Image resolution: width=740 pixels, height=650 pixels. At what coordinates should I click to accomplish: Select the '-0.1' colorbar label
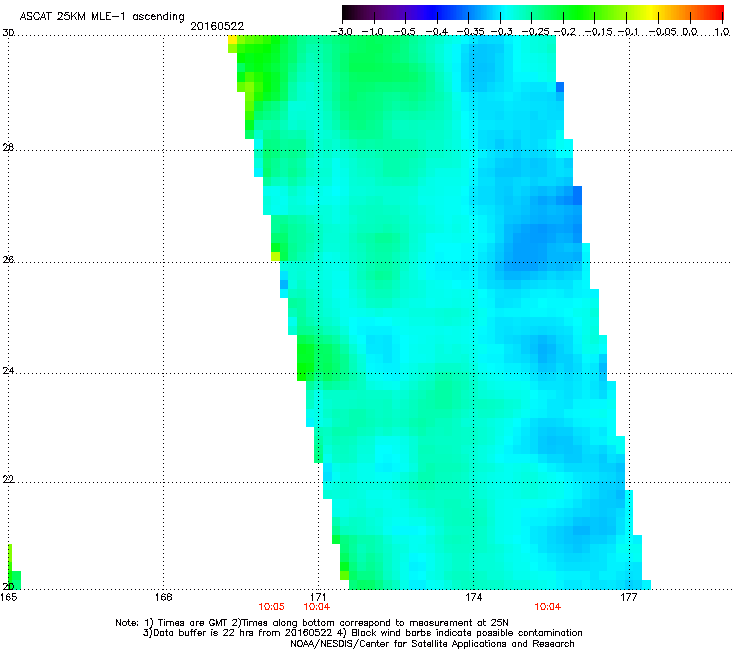pyautogui.click(x=628, y=32)
